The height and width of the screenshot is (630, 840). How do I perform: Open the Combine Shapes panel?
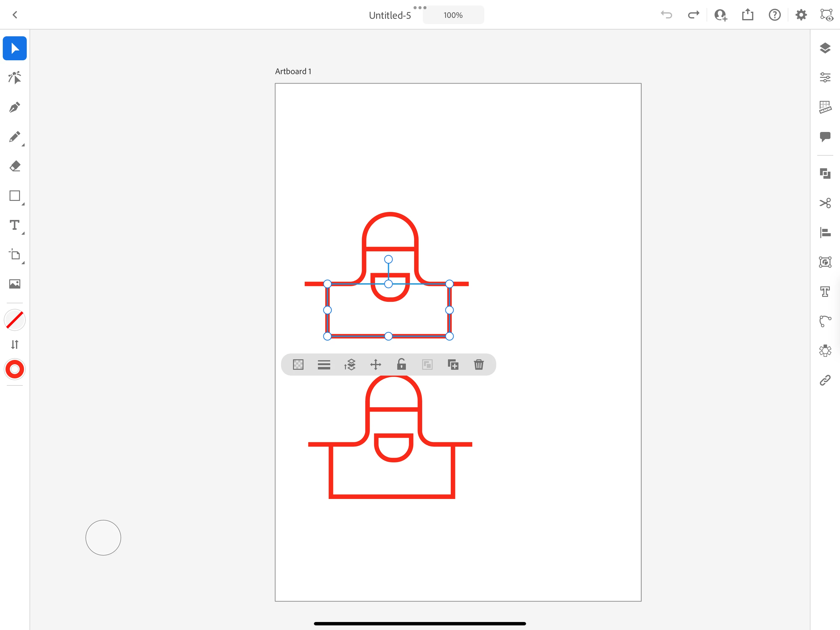pyautogui.click(x=825, y=173)
